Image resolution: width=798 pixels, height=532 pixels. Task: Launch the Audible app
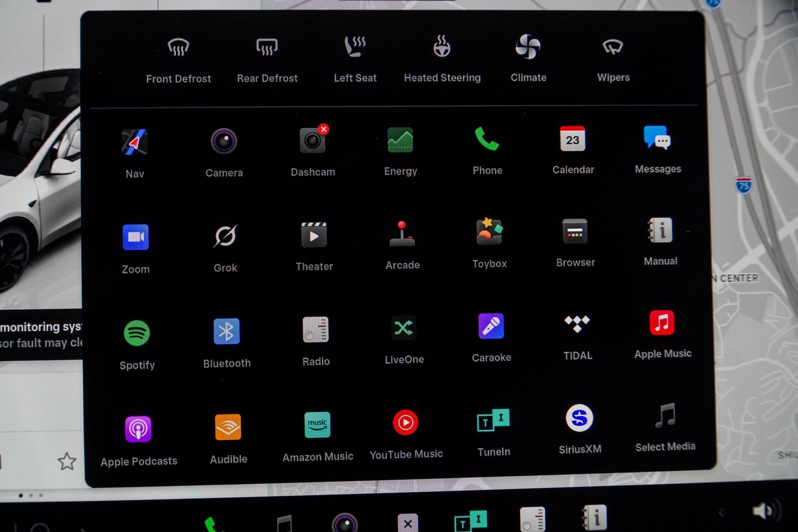[x=228, y=427]
